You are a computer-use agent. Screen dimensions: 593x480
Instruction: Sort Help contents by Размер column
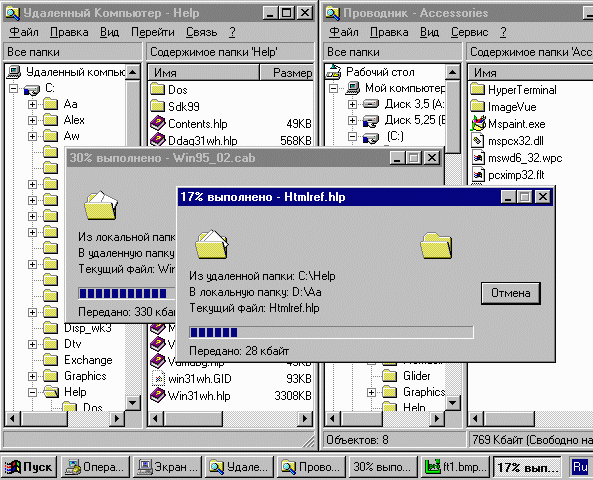pyautogui.click(x=287, y=73)
